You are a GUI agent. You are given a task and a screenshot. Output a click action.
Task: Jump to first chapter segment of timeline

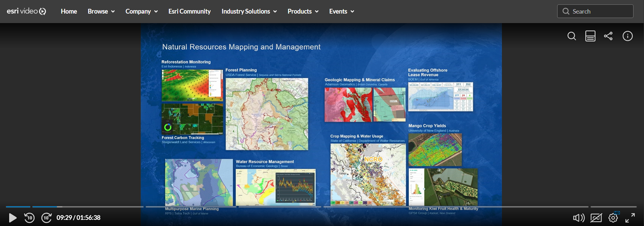point(18,207)
